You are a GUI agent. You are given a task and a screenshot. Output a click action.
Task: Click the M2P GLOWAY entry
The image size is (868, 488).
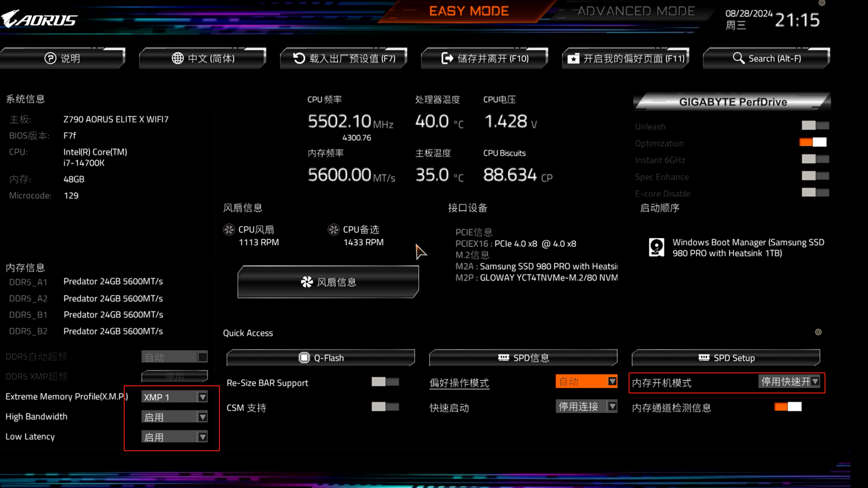click(537, 278)
